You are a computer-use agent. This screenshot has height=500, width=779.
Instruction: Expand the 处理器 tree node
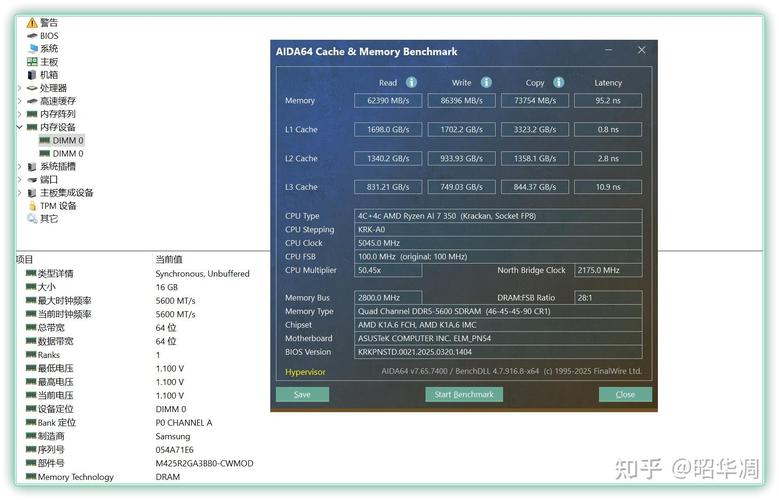[19, 88]
